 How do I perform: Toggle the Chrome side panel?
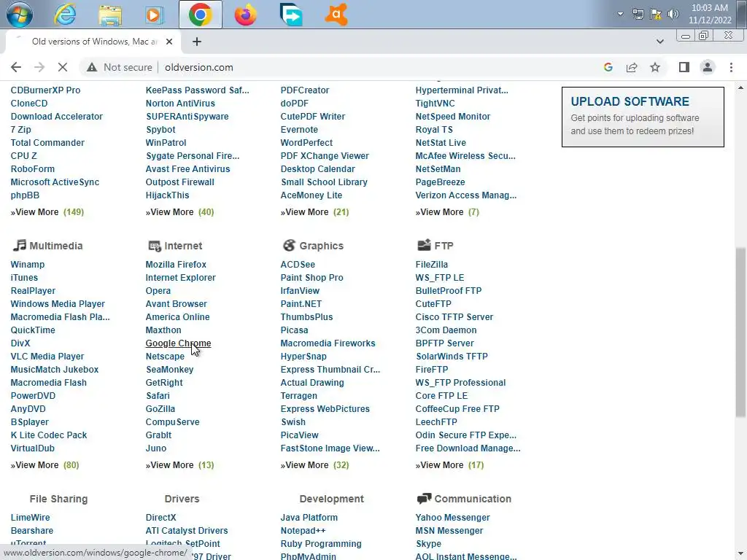[684, 67]
